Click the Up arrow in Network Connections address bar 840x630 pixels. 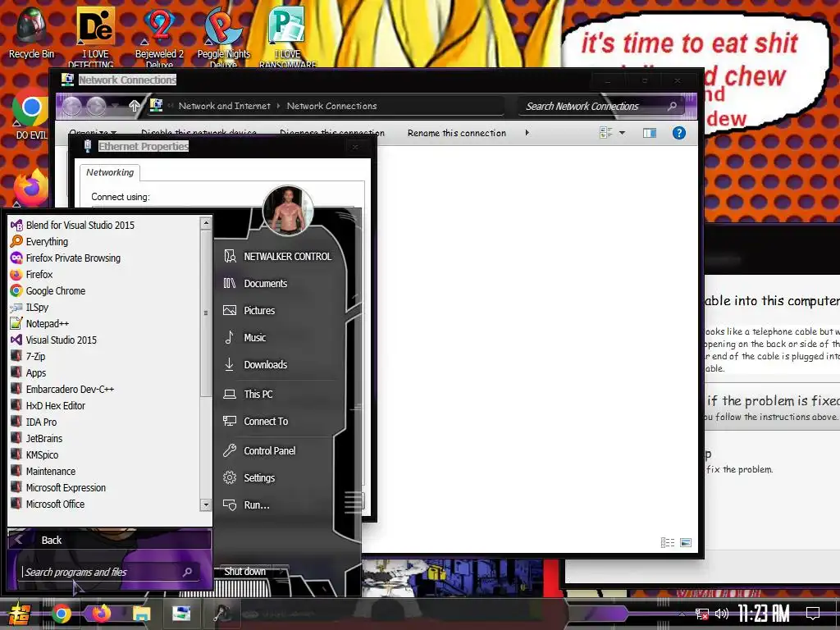pos(135,106)
